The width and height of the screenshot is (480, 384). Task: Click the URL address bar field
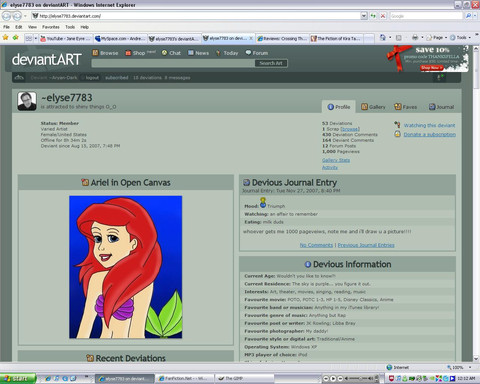tap(196, 16)
